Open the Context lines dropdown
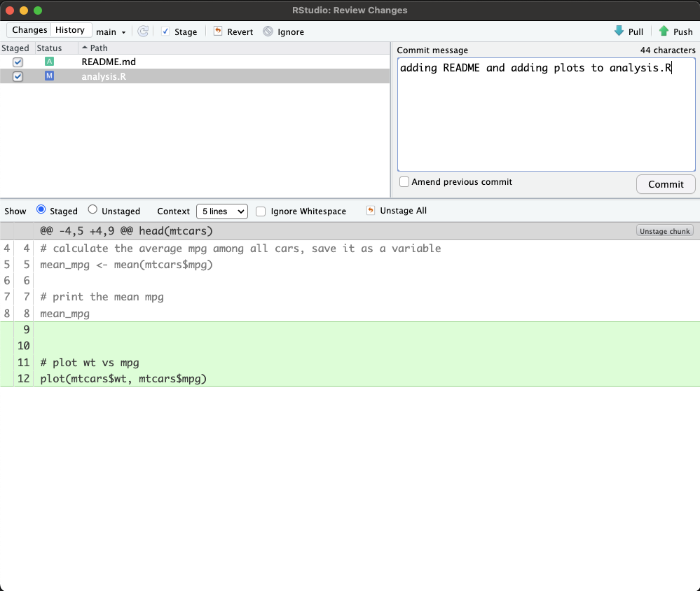 coord(221,211)
